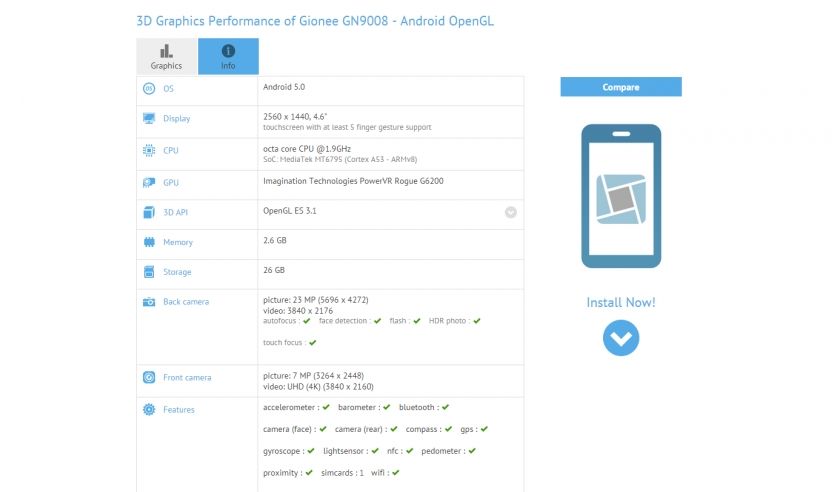Click the octa core CPU @1.9GHz text
The image size is (840, 492).
[307, 148]
